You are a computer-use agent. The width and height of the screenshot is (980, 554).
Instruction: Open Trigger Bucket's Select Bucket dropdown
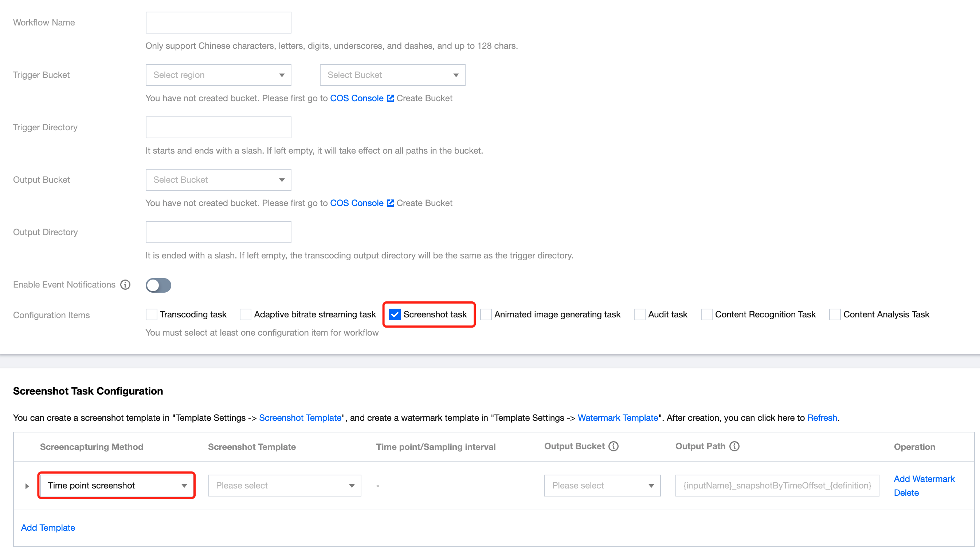(392, 75)
